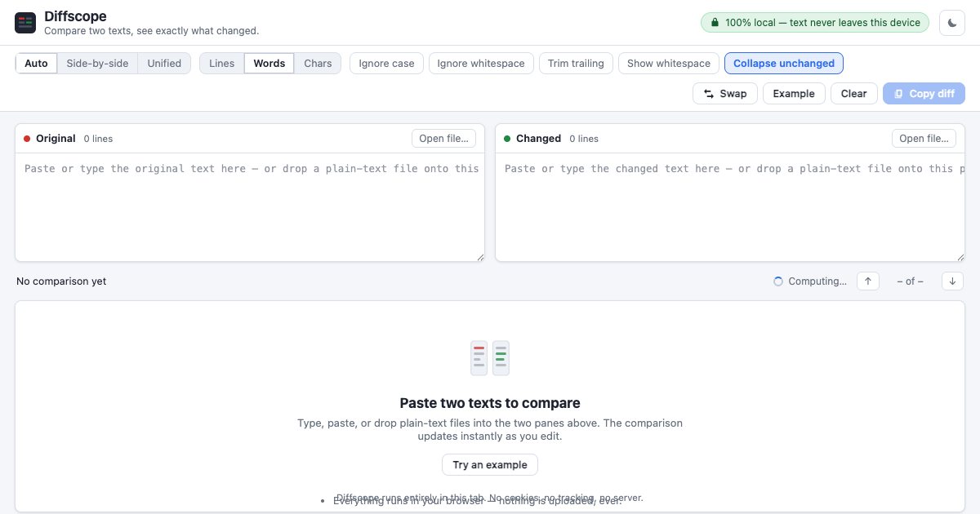Click the 'Original' pane title

tap(56, 139)
